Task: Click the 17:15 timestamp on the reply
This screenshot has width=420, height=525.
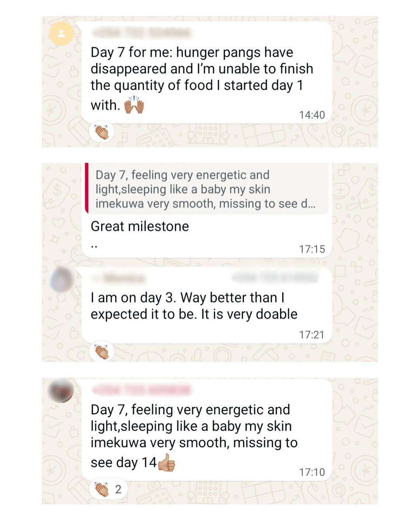Action: (x=311, y=249)
